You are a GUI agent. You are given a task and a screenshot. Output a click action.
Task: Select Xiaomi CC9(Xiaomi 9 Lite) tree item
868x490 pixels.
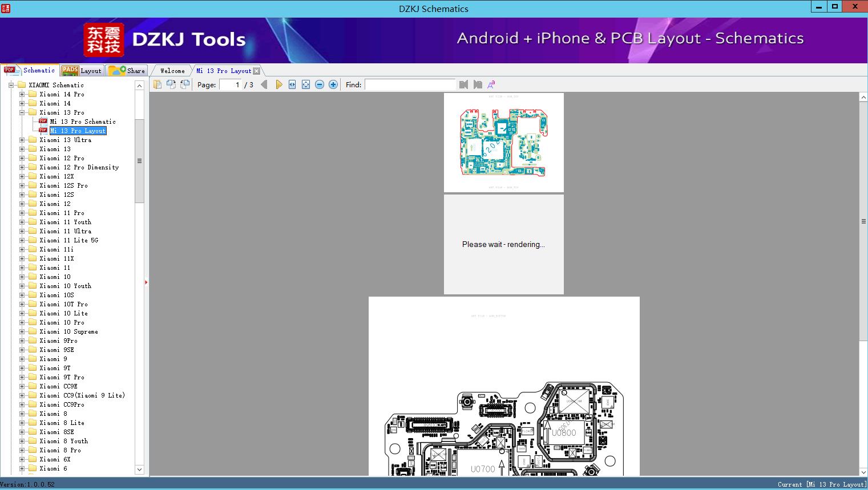83,395
